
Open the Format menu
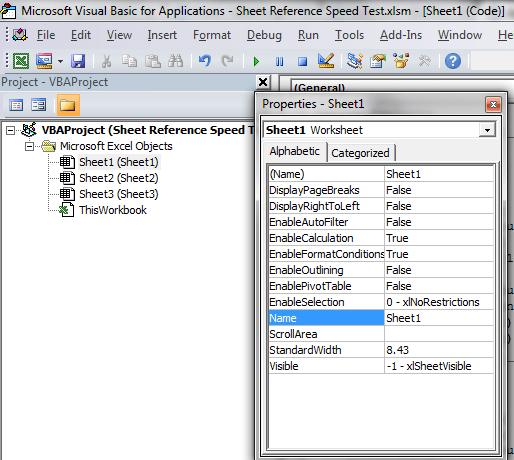tap(212, 35)
